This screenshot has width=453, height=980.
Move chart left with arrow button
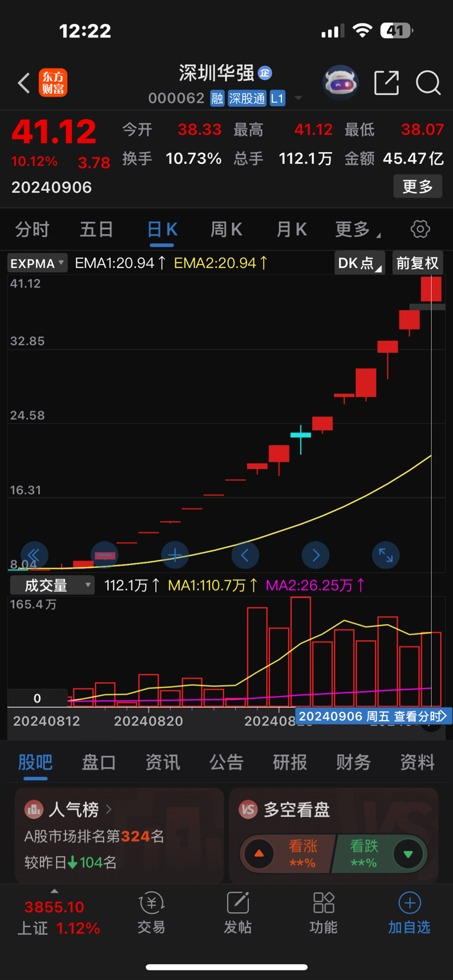click(245, 555)
